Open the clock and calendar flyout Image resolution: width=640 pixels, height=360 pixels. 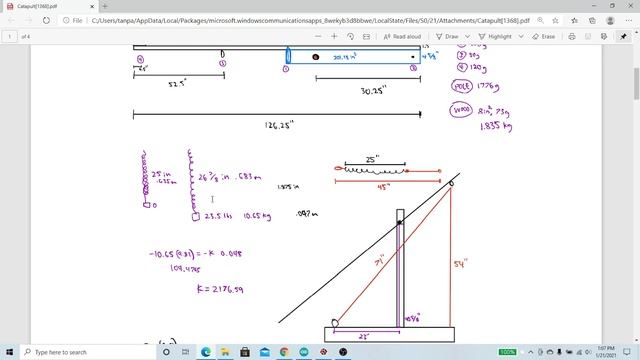pos(606,352)
